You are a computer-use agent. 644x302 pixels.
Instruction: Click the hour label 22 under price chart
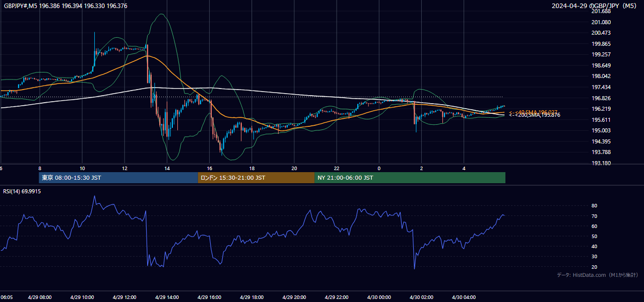[337, 169]
